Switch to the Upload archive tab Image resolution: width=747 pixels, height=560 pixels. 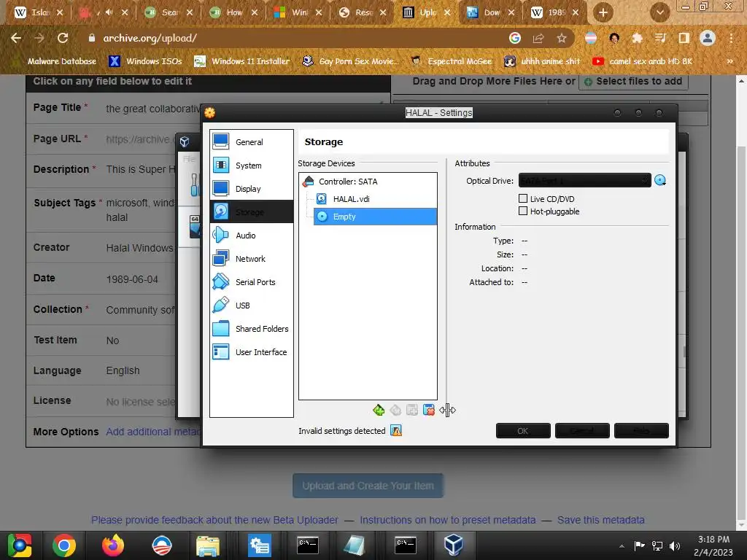coord(426,12)
